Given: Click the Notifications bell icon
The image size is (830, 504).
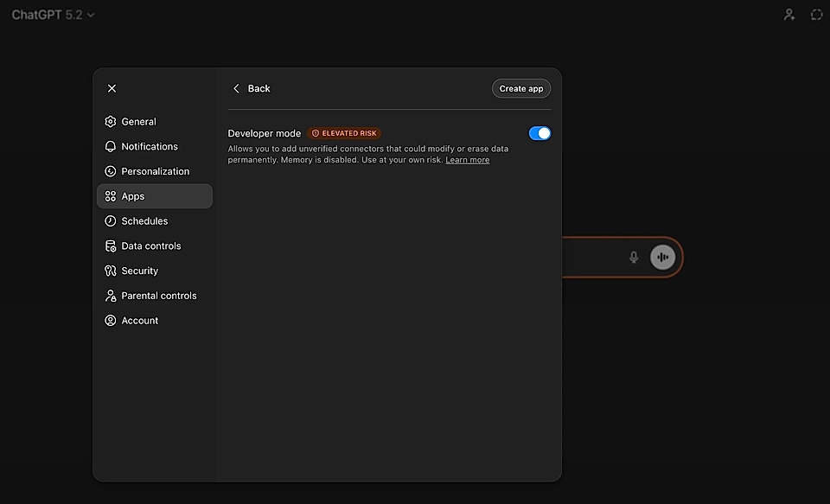Looking at the screenshot, I should 110,146.
